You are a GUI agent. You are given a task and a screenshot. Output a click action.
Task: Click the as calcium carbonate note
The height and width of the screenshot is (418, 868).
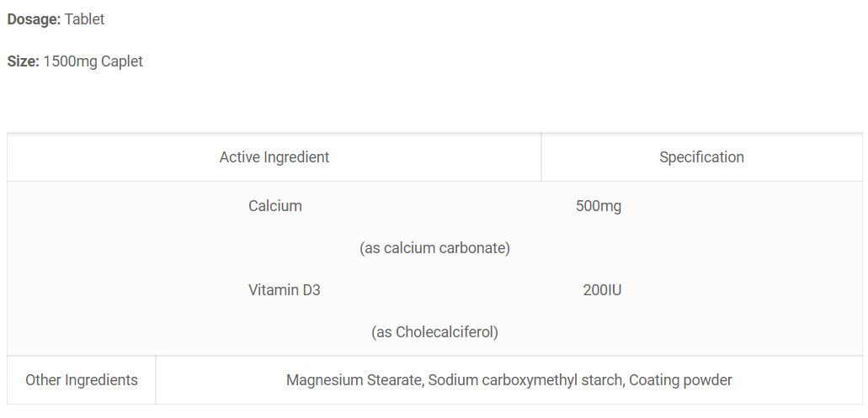click(x=434, y=248)
